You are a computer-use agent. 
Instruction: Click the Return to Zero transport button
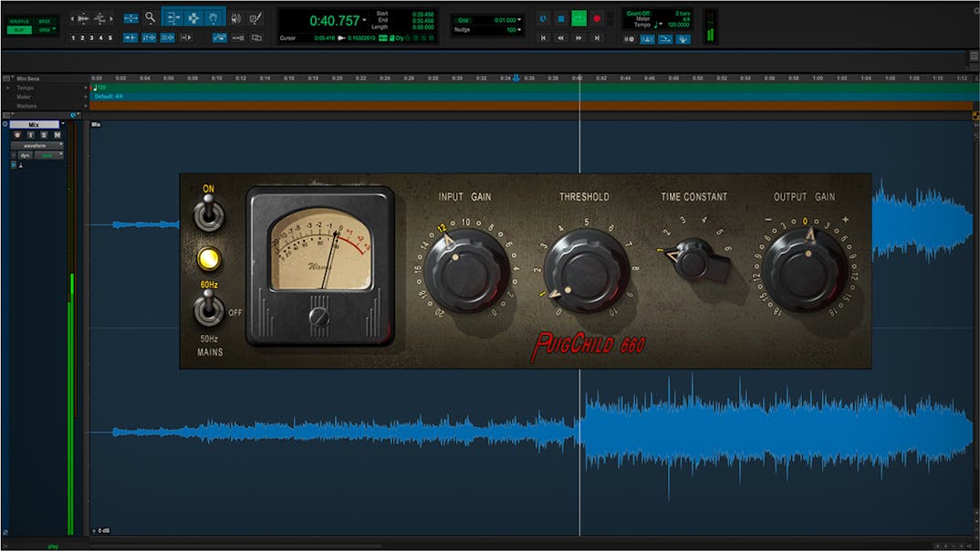click(x=544, y=38)
